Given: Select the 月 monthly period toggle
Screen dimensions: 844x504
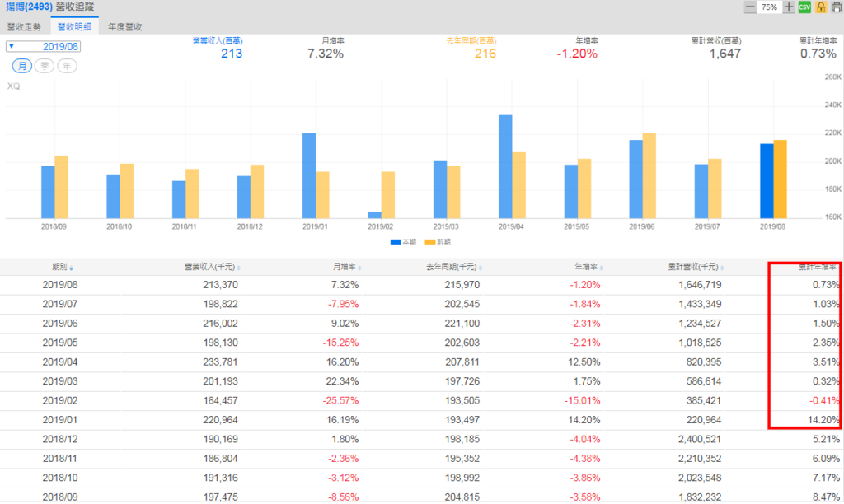Looking at the screenshot, I should point(22,66).
